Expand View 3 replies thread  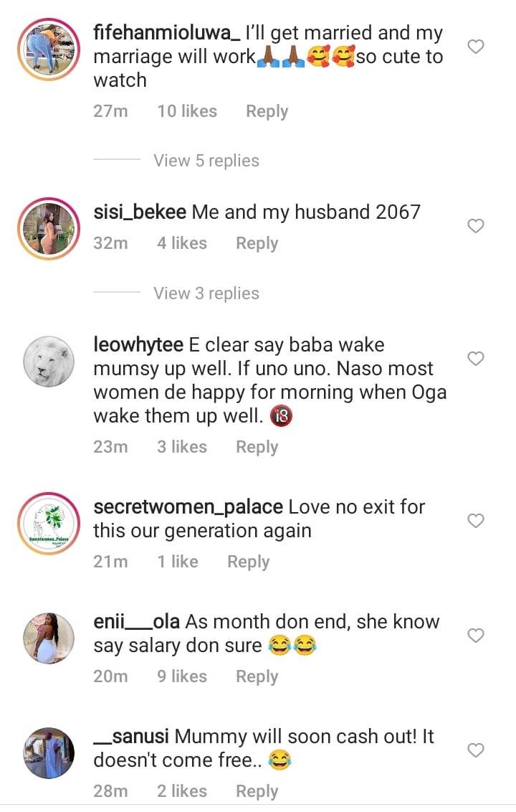click(x=206, y=293)
